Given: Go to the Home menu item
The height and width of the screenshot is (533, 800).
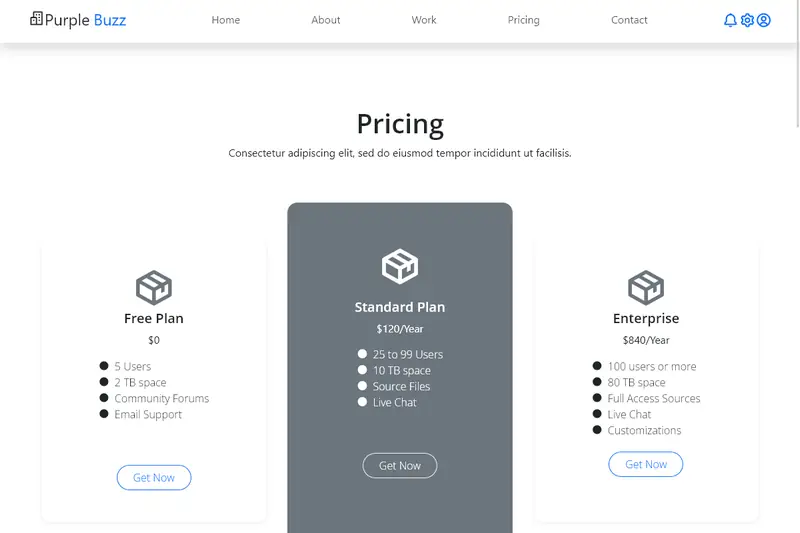Looking at the screenshot, I should click(x=226, y=20).
